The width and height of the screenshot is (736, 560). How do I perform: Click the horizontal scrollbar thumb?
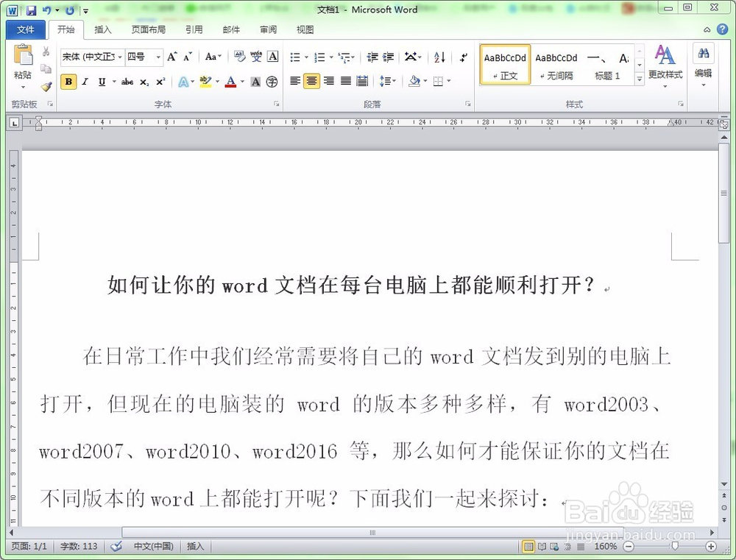pyautogui.click(x=373, y=532)
